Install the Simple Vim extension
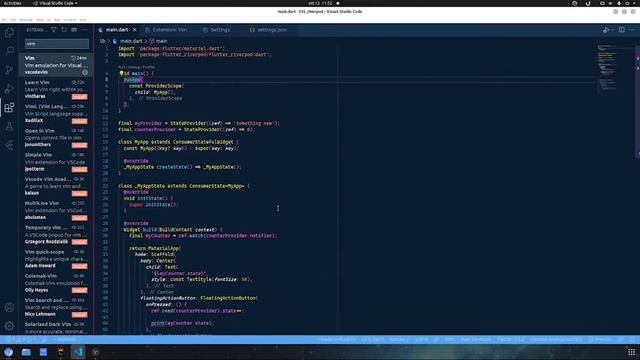This screenshot has width=640, height=360. (x=80, y=169)
